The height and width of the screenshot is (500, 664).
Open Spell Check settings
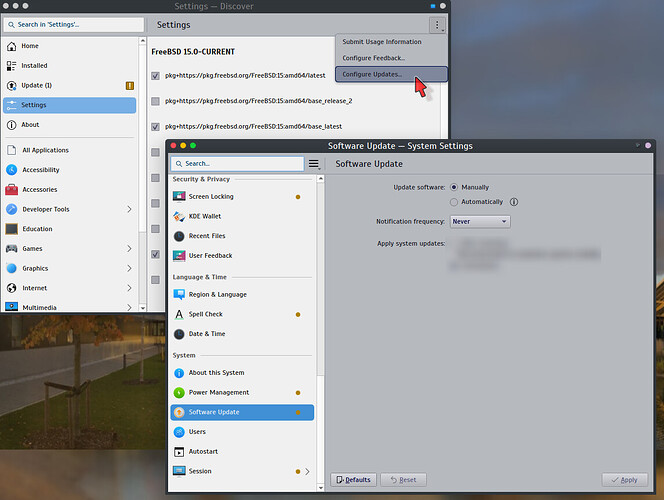coord(242,314)
